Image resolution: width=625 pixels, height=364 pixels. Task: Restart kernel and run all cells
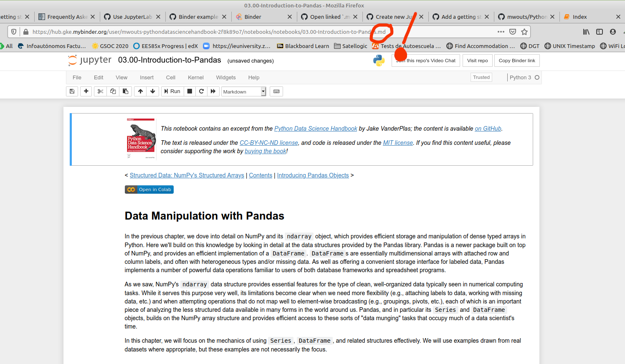coord(213,91)
